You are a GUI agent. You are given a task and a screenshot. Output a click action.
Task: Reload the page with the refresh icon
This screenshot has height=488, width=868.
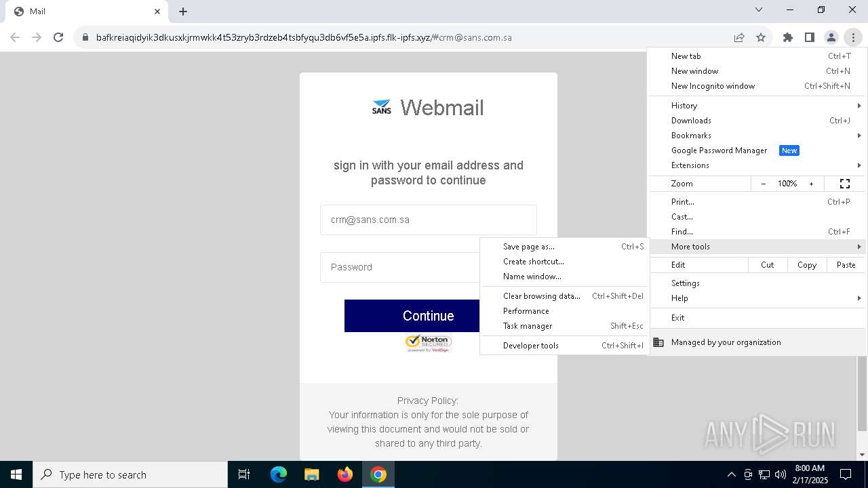pyautogui.click(x=58, y=37)
